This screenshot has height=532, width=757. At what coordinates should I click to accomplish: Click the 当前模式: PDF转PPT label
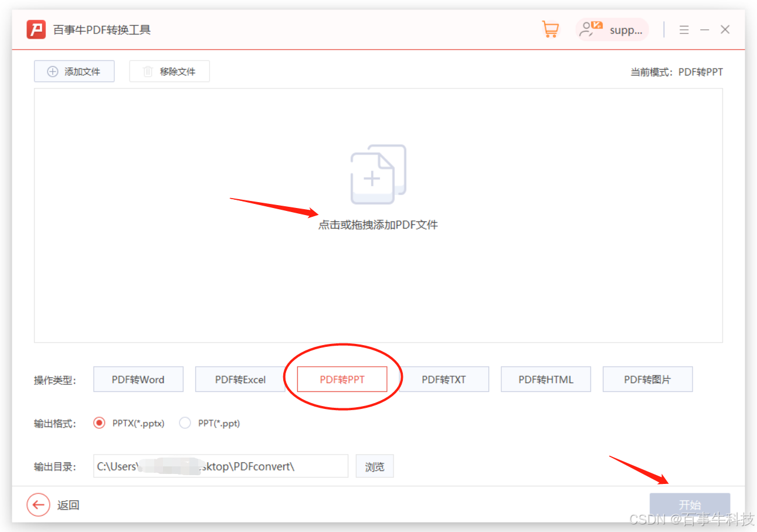point(677,72)
